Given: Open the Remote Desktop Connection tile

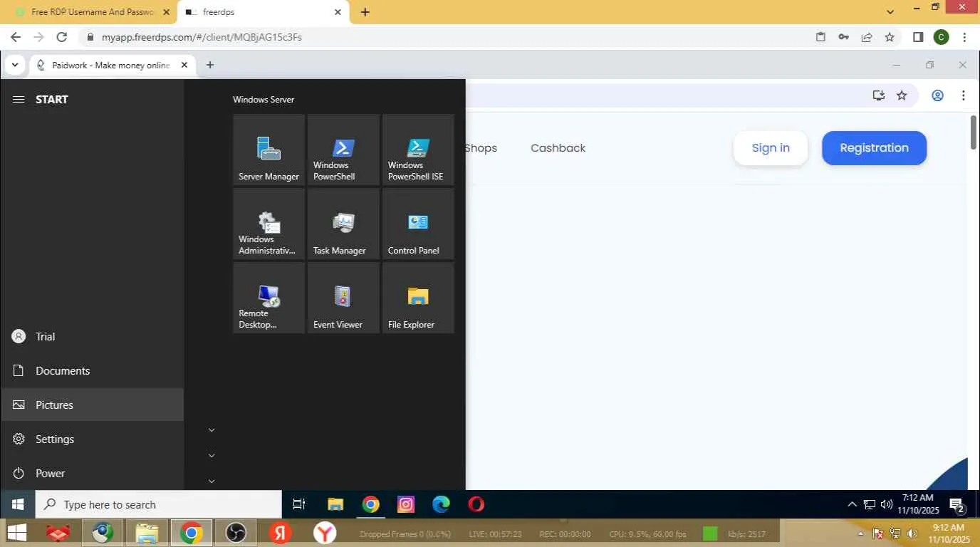Looking at the screenshot, I should pos(269,298).
